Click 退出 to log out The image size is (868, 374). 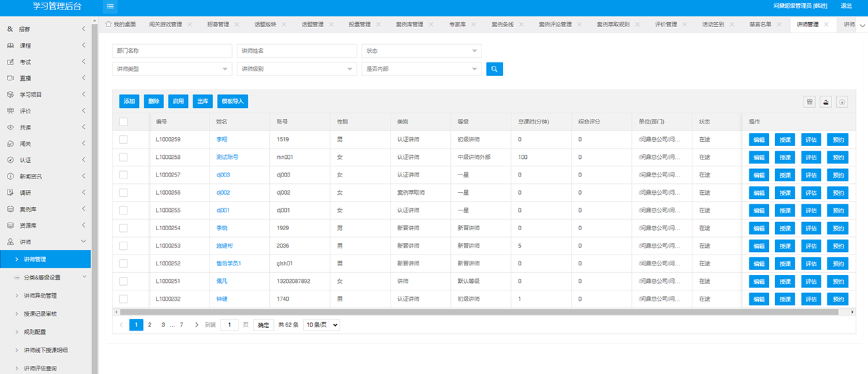click(x=846, y=6)
